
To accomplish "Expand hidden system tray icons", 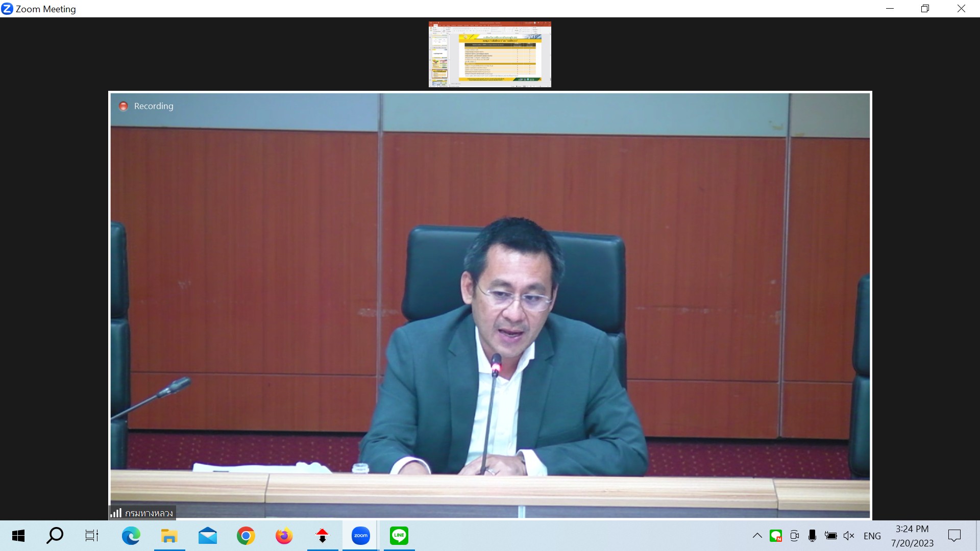I will [757, 536].
